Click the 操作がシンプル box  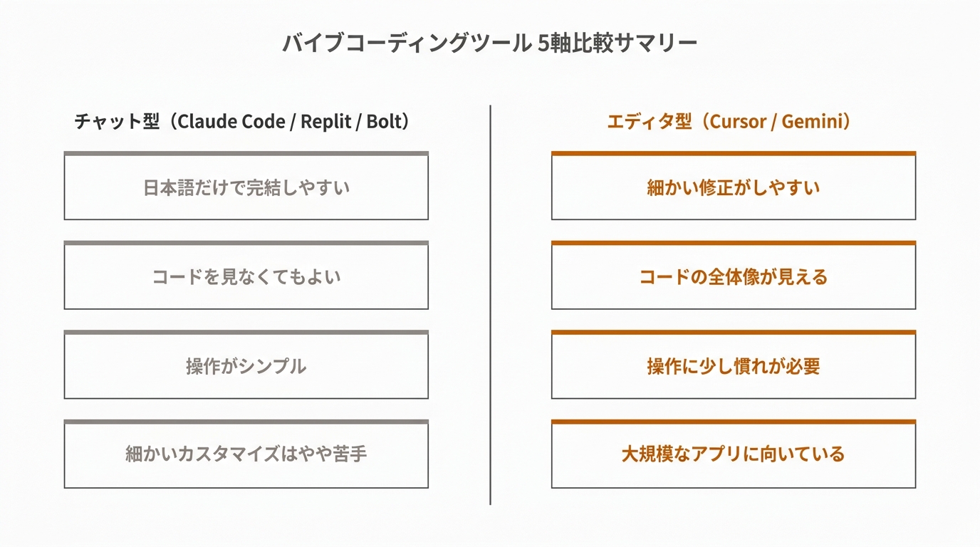(x=246, y=366)
